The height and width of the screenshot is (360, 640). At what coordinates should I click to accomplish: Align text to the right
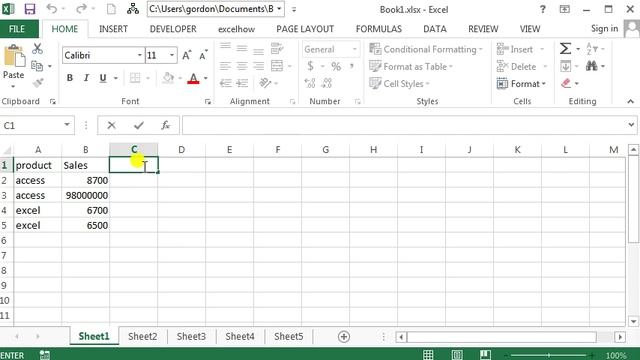[258, 66]
